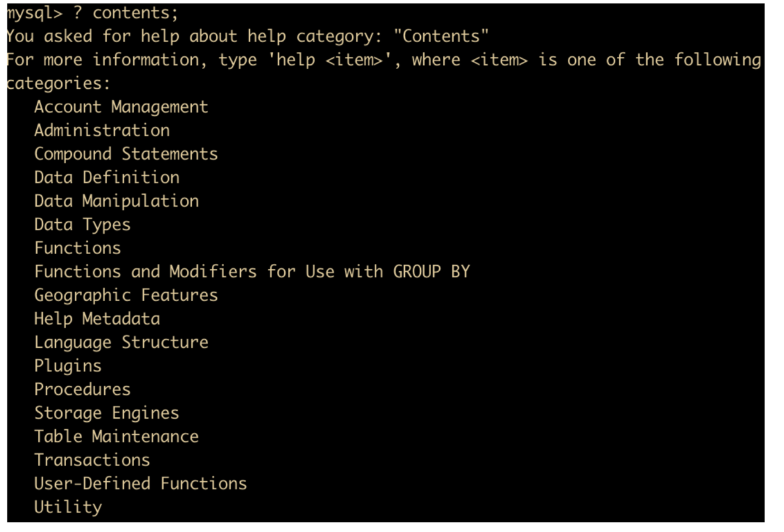Select the 'Data Types' line
Screen dimensions: 784x532
coord(83,225)
